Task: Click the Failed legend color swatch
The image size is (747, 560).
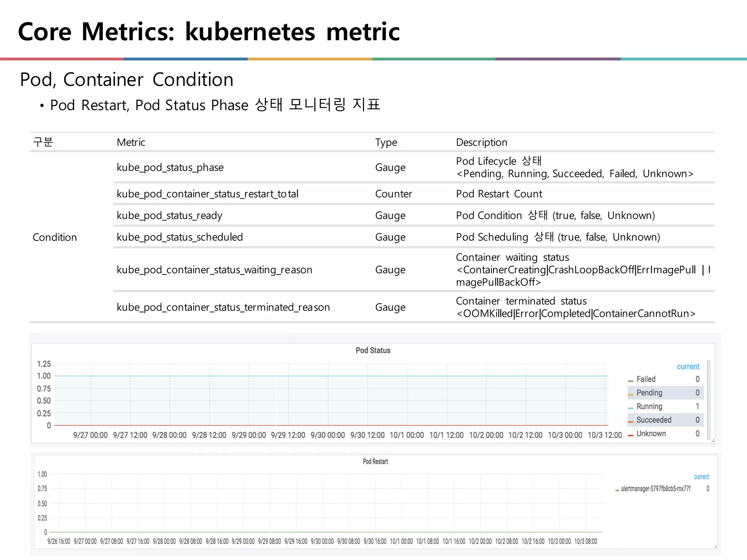Action: (x=630, y=381)
